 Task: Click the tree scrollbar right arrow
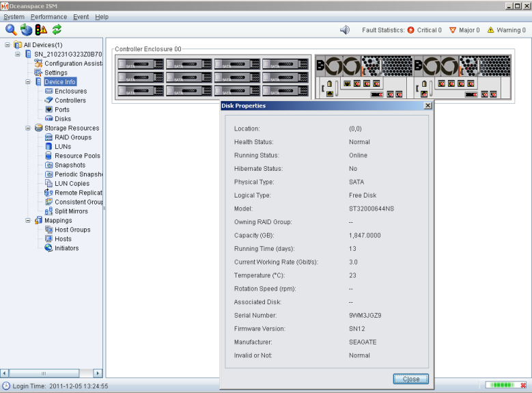tap(98, 373)
